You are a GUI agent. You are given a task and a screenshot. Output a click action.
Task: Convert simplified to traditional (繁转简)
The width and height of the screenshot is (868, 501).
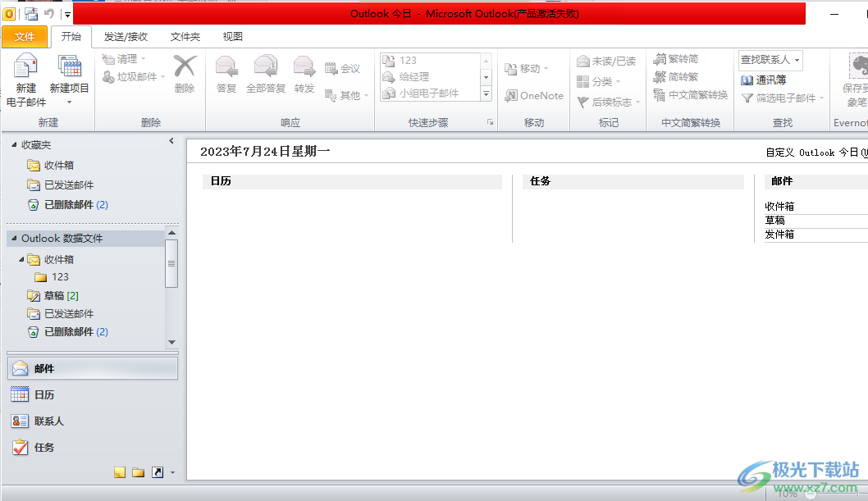tap(676, 58)
